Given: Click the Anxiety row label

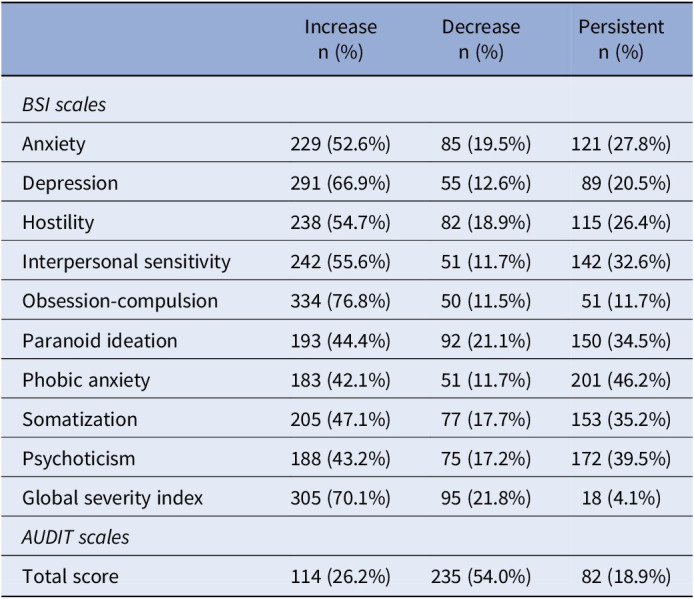Looking at the screenshot, I should 54,144.
